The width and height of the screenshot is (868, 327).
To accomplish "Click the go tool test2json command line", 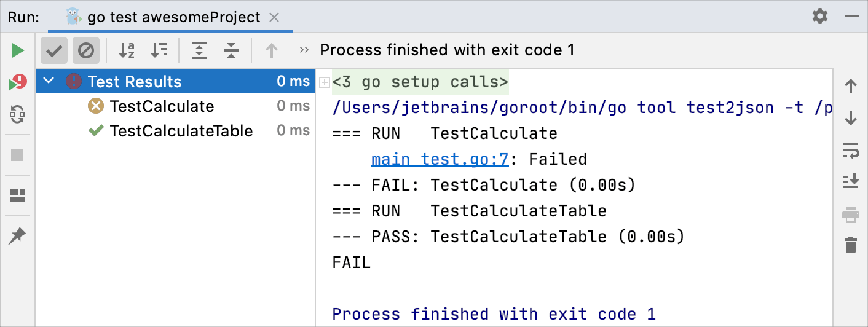I will [x=583, y=108].
